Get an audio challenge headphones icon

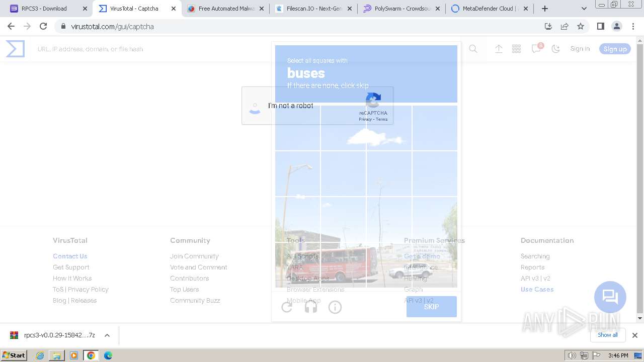coord(311,307)
